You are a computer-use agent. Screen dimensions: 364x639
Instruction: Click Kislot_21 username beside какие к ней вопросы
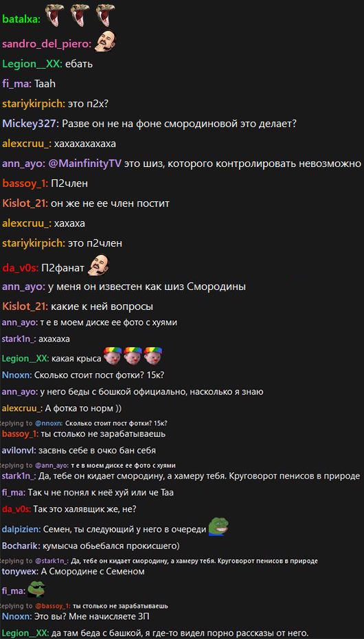click(25, 306)
